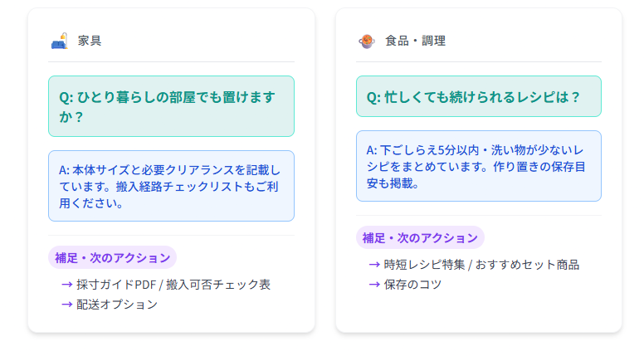The height and width of the screenshot is (356, 644).
Task: Open the ひとり暮らしの部屋でも置けますか question
Action: [x=171, y=106]
